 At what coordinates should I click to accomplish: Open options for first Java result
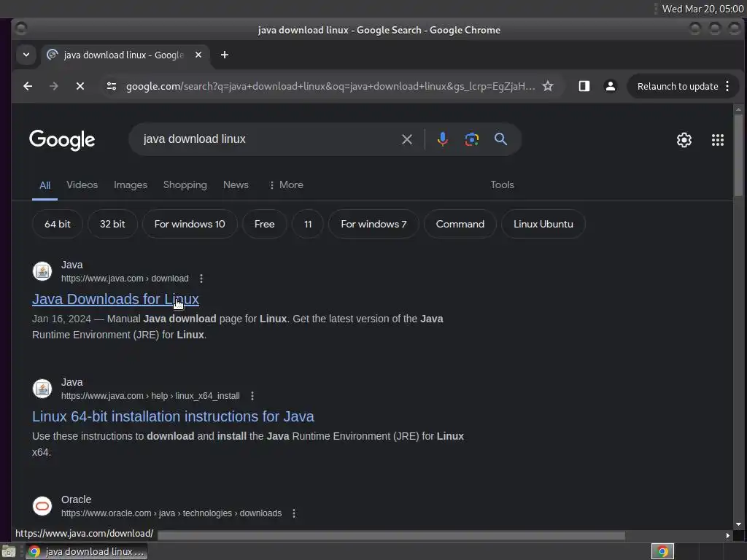pos(201,278)
